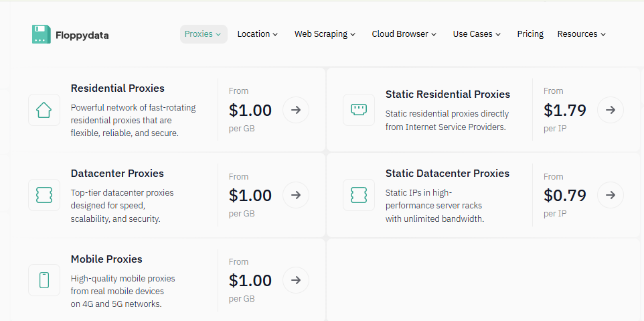The width and height of the screenshot is (644, 321).
Task: Open the Static Datacenter Proxies heading link
Action: click(447, 174)
